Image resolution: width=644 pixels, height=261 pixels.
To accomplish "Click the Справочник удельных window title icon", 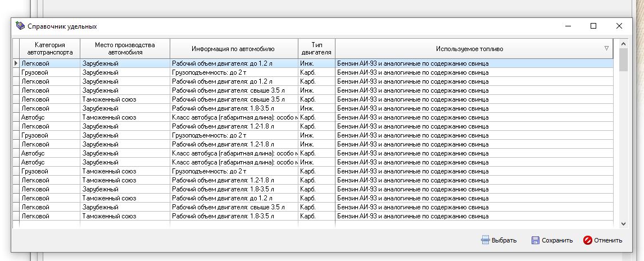I will [x=20, y=26].
